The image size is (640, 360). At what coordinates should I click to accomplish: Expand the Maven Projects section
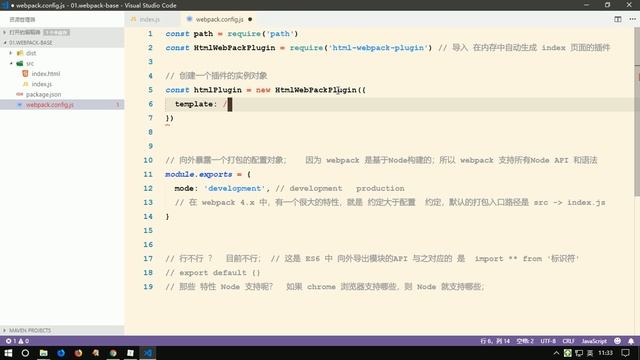point(62,330)
